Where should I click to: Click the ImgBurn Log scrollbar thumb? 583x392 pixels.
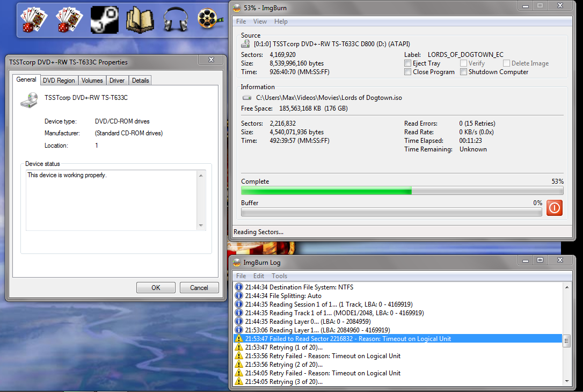567,341
